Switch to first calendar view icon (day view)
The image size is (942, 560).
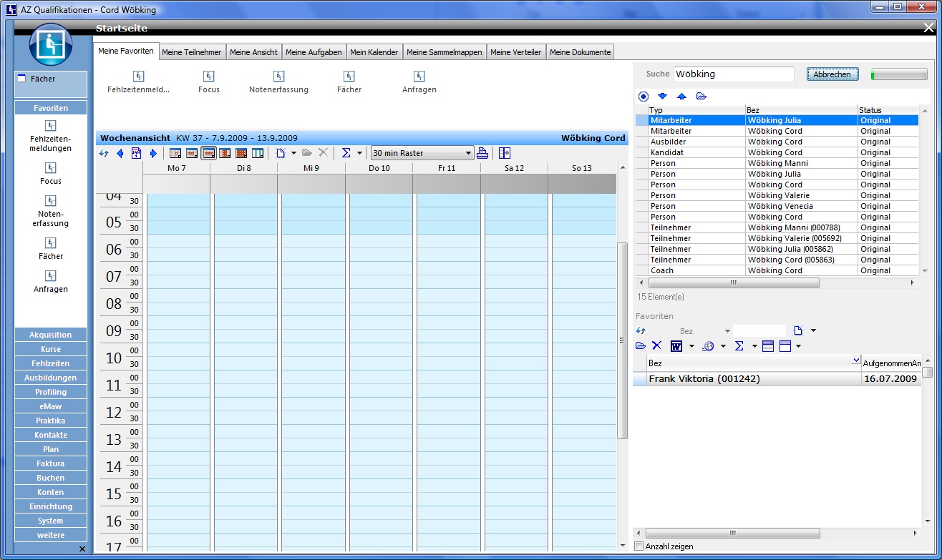click(175, 153)
